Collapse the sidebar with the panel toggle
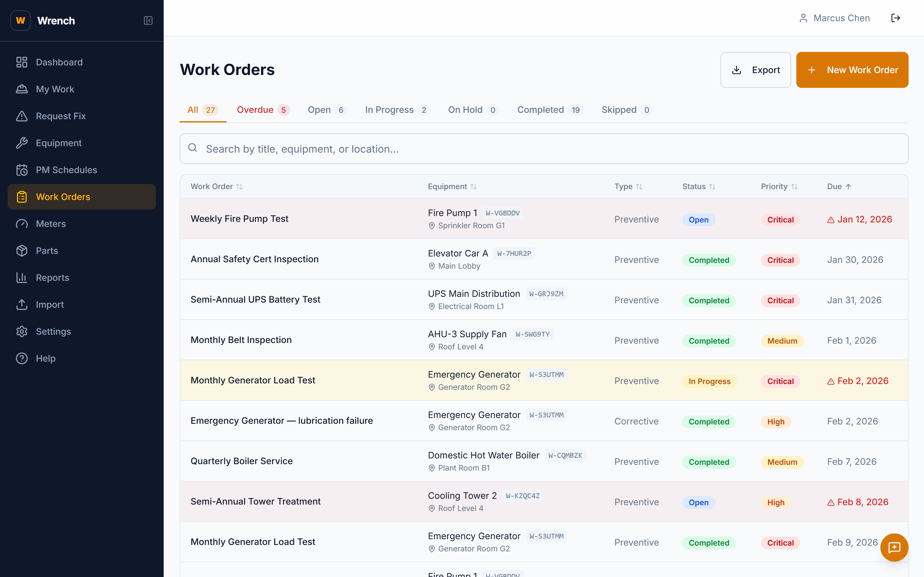Viewport: 924px width, 577px height. [x=148, y=21]
